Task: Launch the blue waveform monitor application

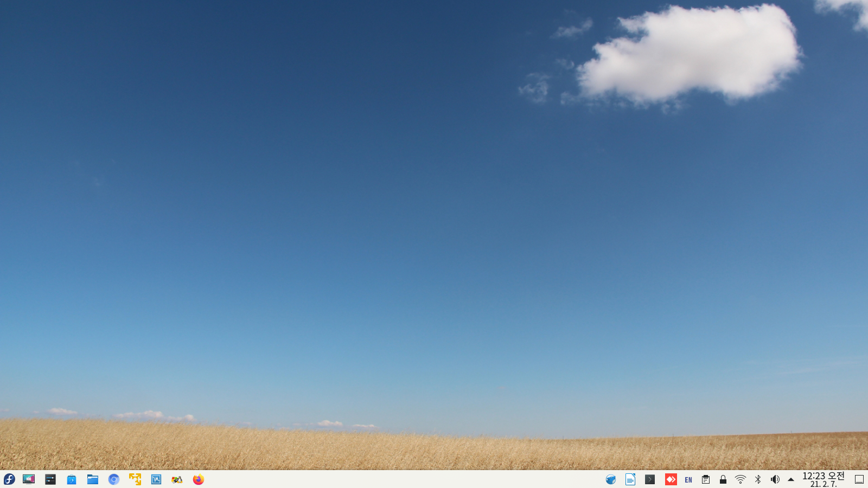Action: tap(156, 479)
